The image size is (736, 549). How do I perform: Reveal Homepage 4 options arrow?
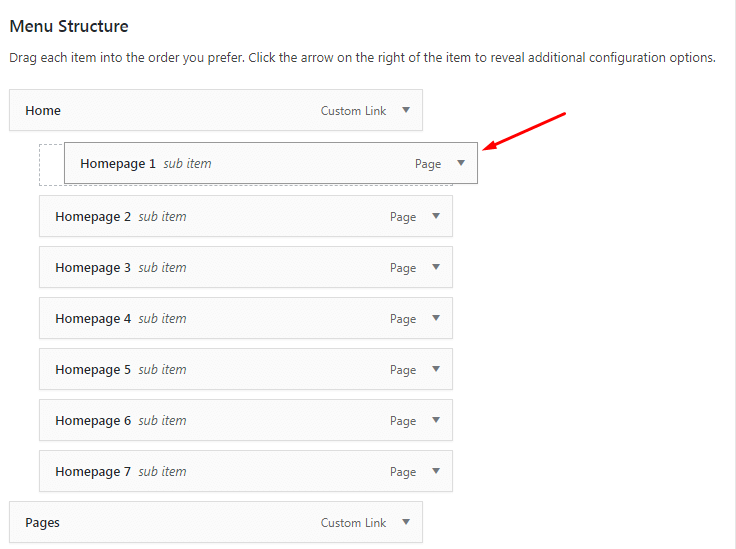coord(436,318)
